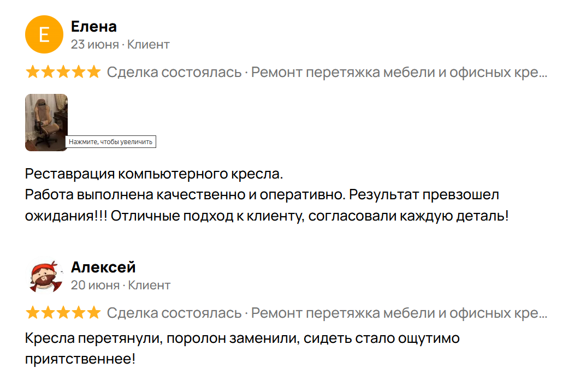Open reviewer Алексей's profile name
Screen dimensions: 574x392
103,268
